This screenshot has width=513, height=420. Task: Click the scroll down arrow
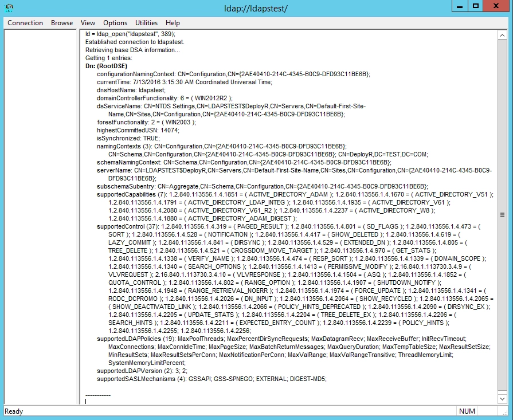coord(502,399)
